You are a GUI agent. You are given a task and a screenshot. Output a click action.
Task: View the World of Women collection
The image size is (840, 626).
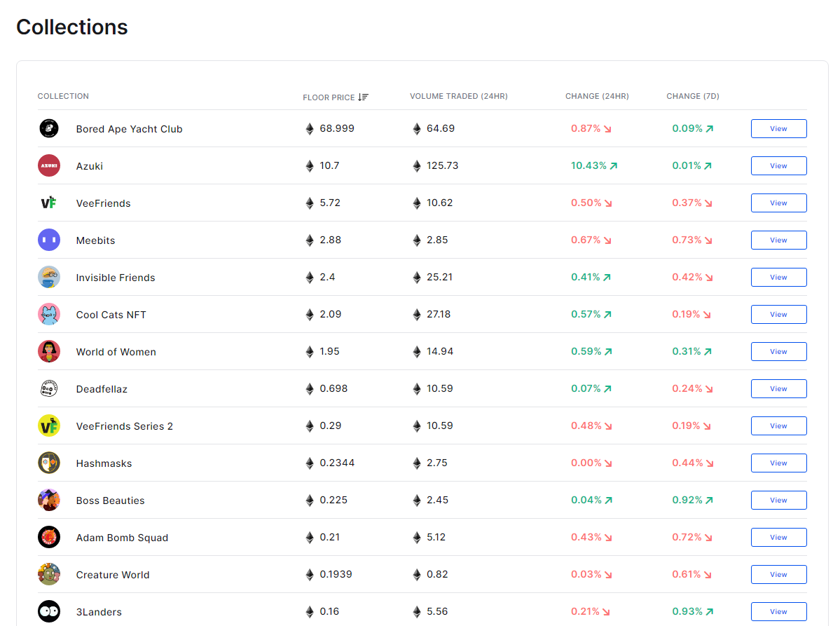coord(779,352)
